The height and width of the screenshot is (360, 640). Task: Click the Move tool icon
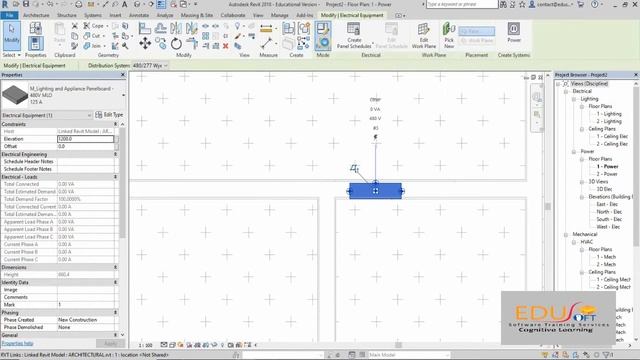[145, 43]
